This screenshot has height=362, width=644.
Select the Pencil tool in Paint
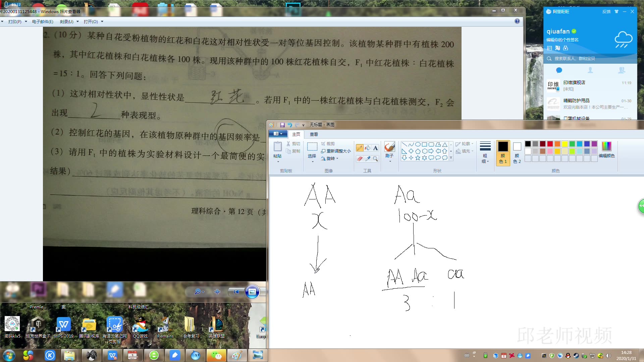360,148
